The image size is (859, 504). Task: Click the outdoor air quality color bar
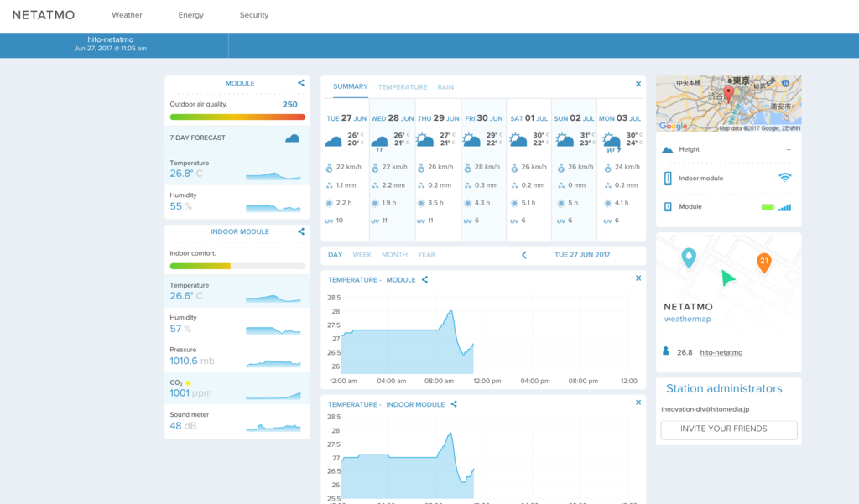[237, 117]
